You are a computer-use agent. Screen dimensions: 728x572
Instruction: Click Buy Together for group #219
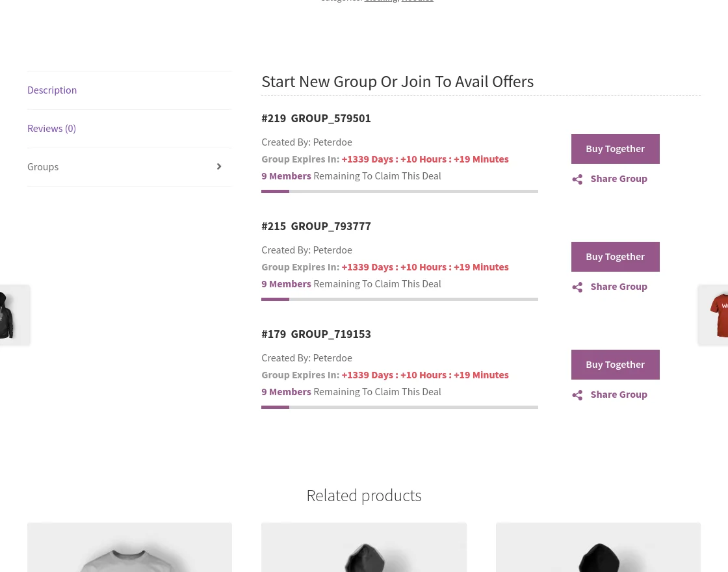click(615, 148)
